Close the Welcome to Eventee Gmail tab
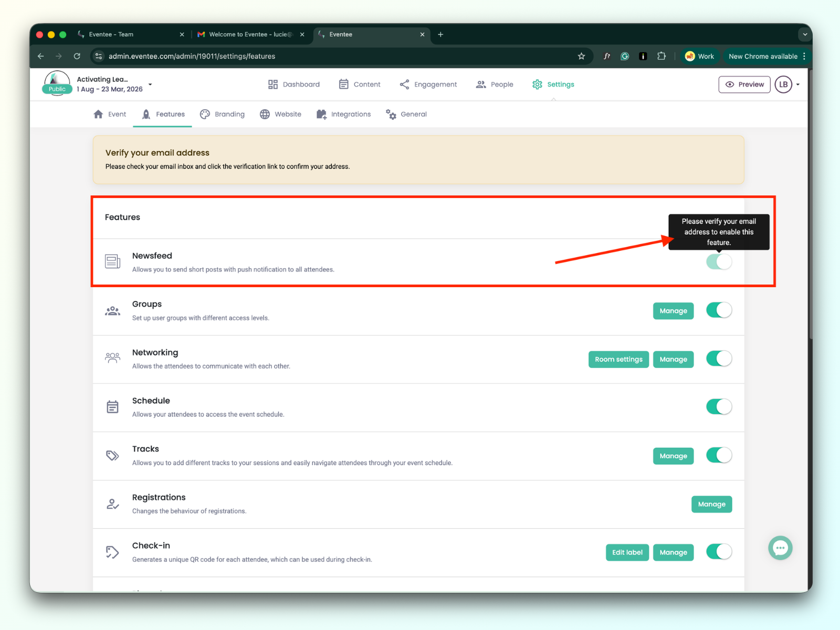Image resolution: width=840 pixels, height=630 pixels. pos(302,35)
